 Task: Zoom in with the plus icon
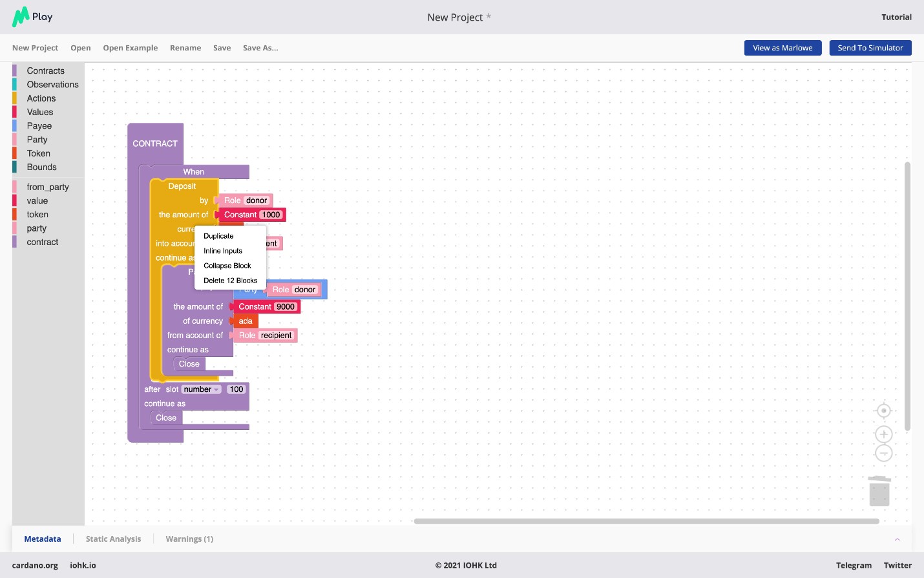tap(883, 434)
